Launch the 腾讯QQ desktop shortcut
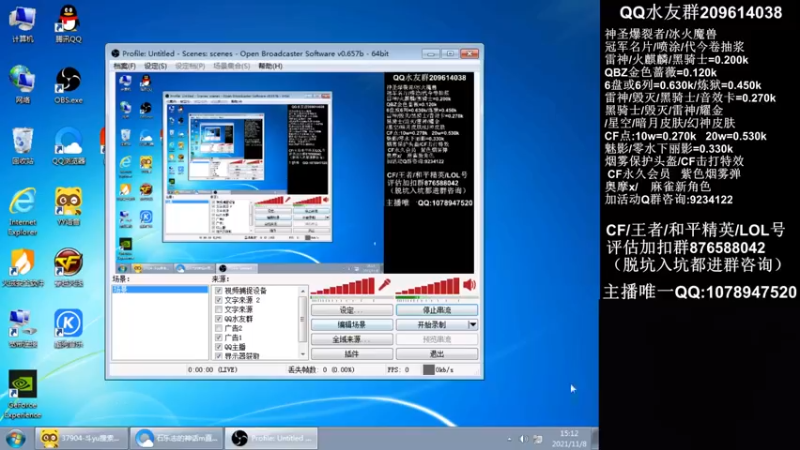The width and height of the screenshot is (800, 450). pyautogui.click(x=68, y=24)
